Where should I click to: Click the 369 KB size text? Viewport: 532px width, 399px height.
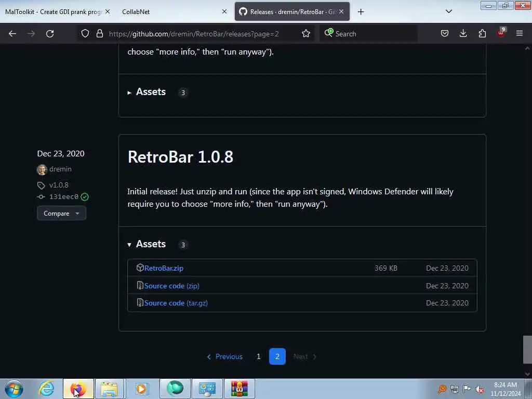(386, 268)
